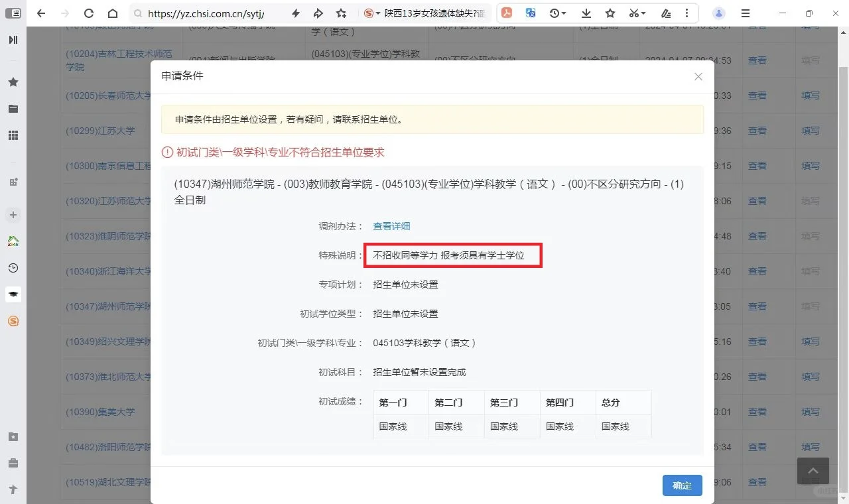Close the 申请条件 dialog with the X
Screen dimensions: 849x504
[x=698, y=77]
